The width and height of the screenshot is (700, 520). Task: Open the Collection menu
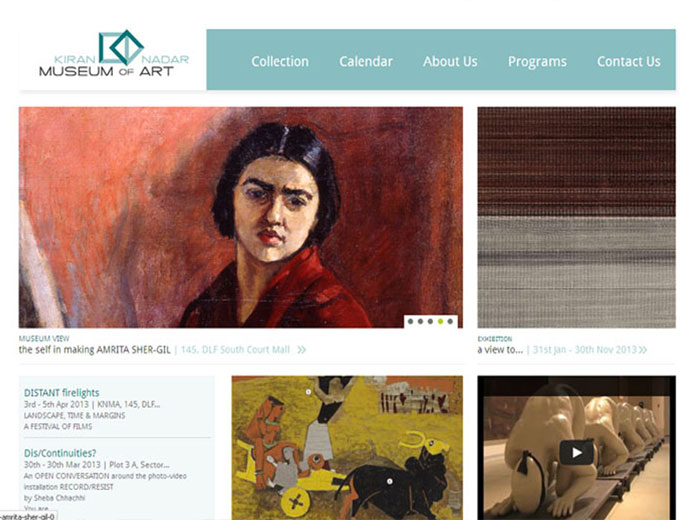(280, 61)
